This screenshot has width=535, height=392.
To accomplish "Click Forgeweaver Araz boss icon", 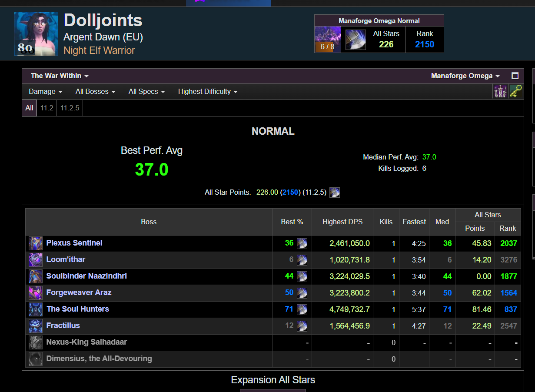I will tap(36, 293).
